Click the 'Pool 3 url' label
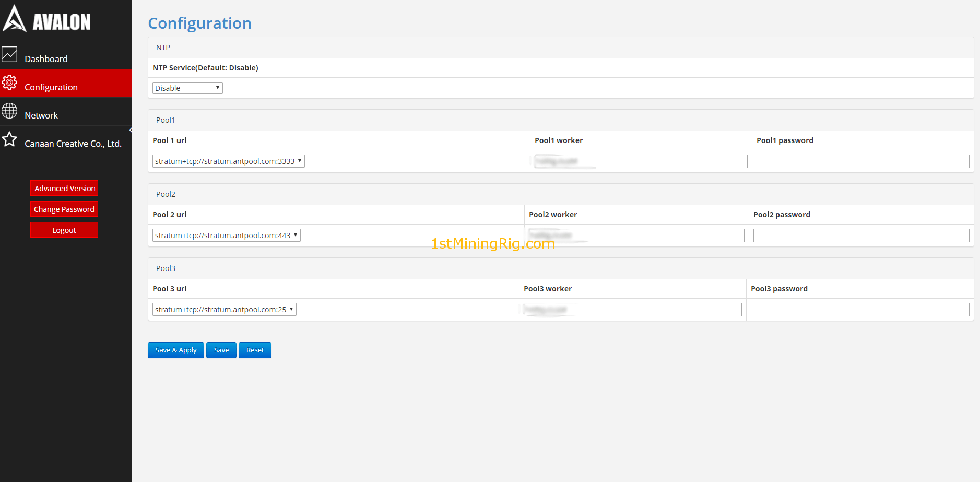The image size is (980, 482). click(170, 289)
